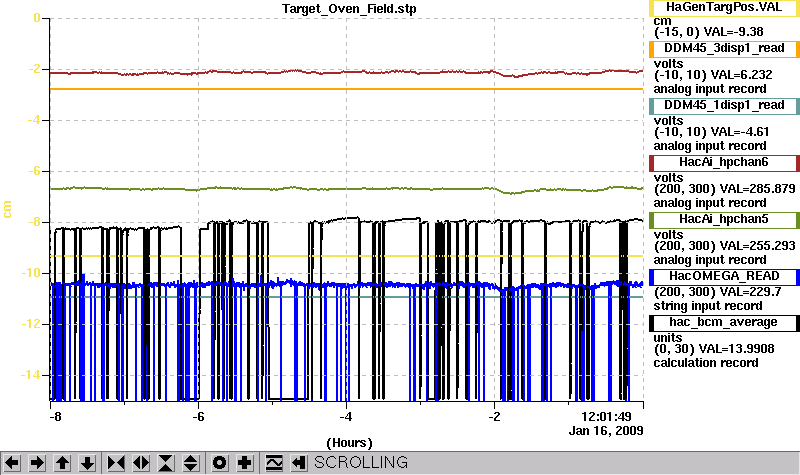Screen dimensions: 800x475
Task: Click the horizontal zoom-in bowtie icon
Action: click(116, 463)
